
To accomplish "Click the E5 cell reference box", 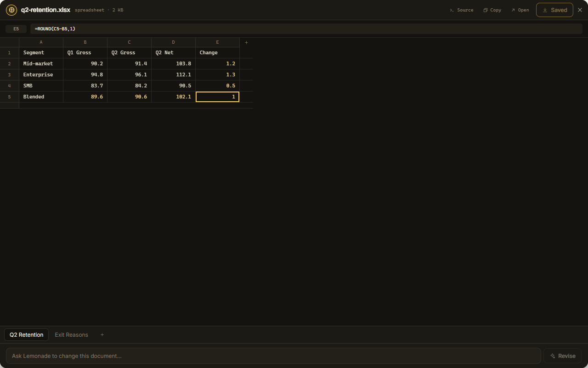I will tap(16, 29).
